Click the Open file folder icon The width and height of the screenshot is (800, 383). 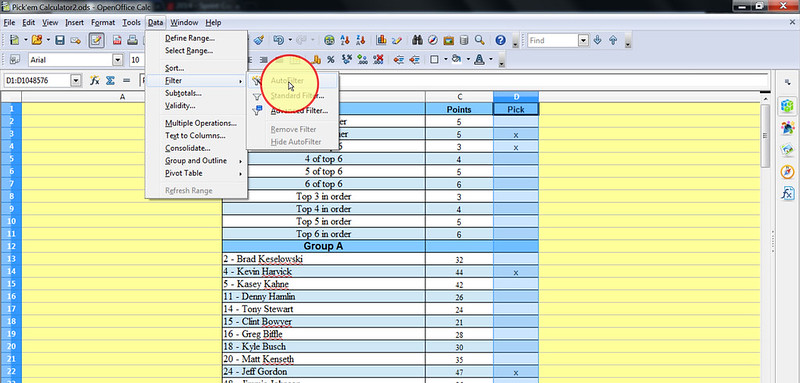[x=37, y=40]
